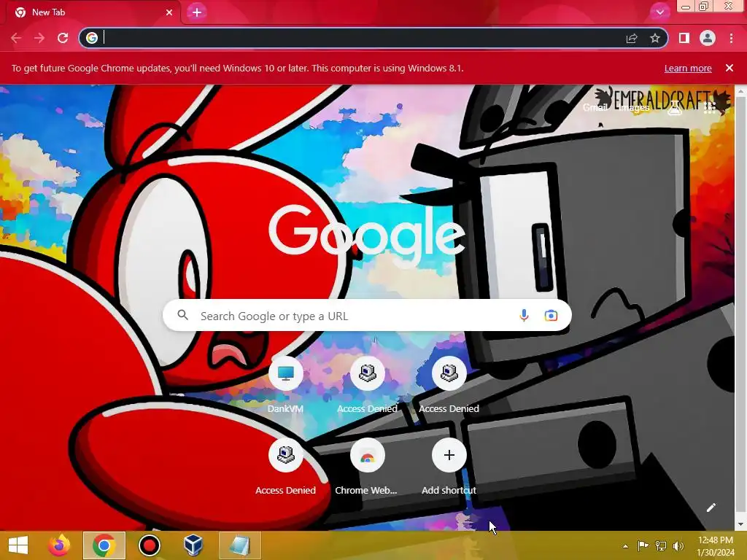Open Learn more about Chrome updates
Image resolution: width=747 pixels, height=560 pixels.
click(x=688, y=68)
